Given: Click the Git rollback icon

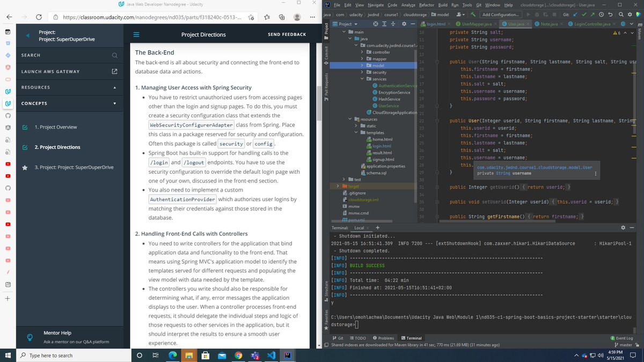Looking at the screenshot, I should (610, 14).
